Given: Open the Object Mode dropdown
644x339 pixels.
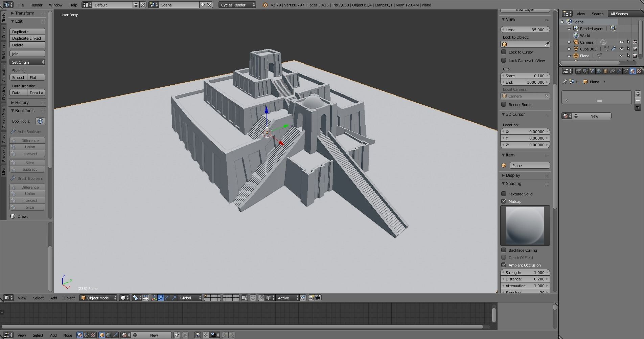Looking at the screenshot, I should click(98, 298).
